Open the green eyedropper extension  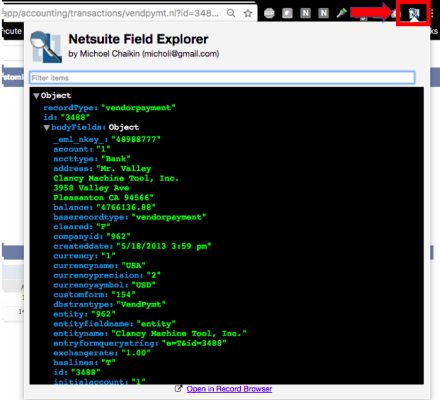coord(341,13)
